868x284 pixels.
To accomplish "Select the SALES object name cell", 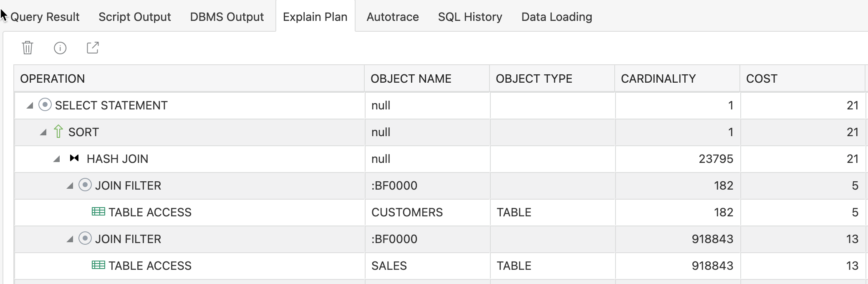I will click(427, 266).
